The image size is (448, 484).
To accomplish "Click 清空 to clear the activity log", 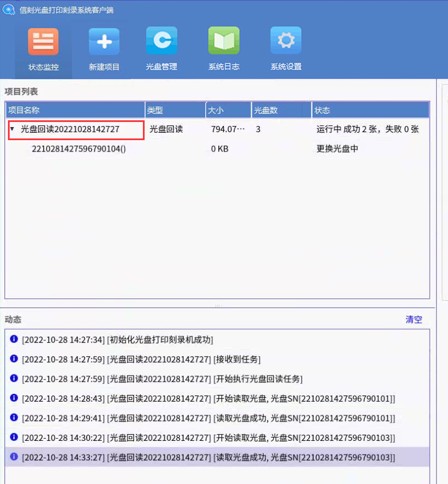I will (x=413, y=319).
